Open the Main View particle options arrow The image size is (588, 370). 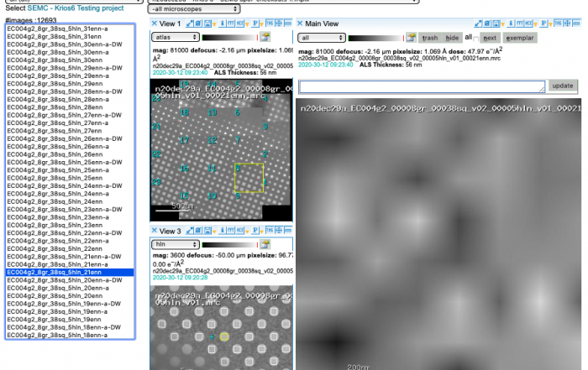(550, 24)
